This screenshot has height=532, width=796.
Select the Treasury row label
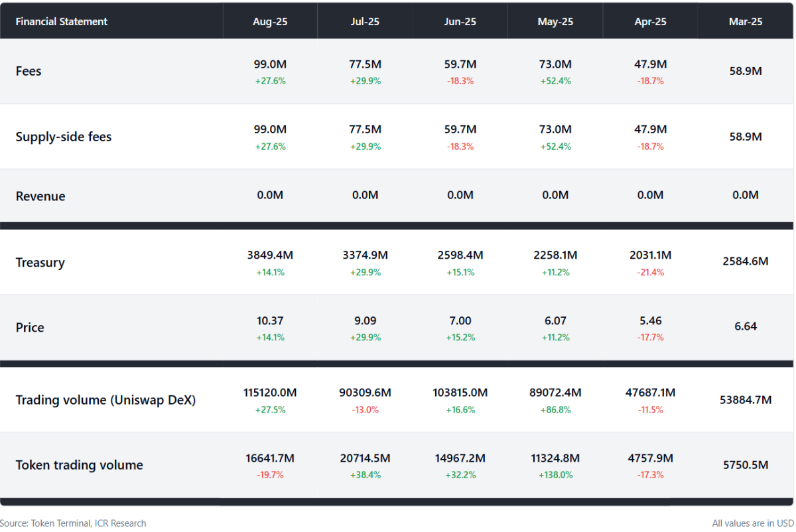pyautogui.click(x=40, y=263)
